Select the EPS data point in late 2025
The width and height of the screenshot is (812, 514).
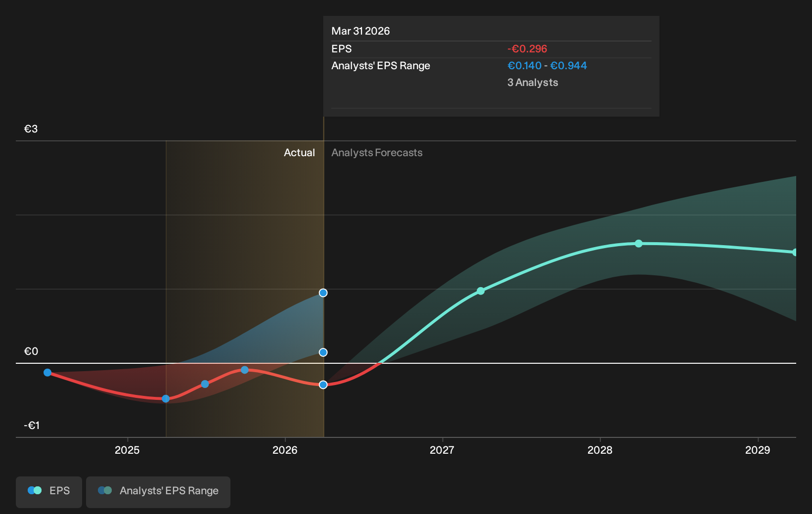click(x=244, y=370)
